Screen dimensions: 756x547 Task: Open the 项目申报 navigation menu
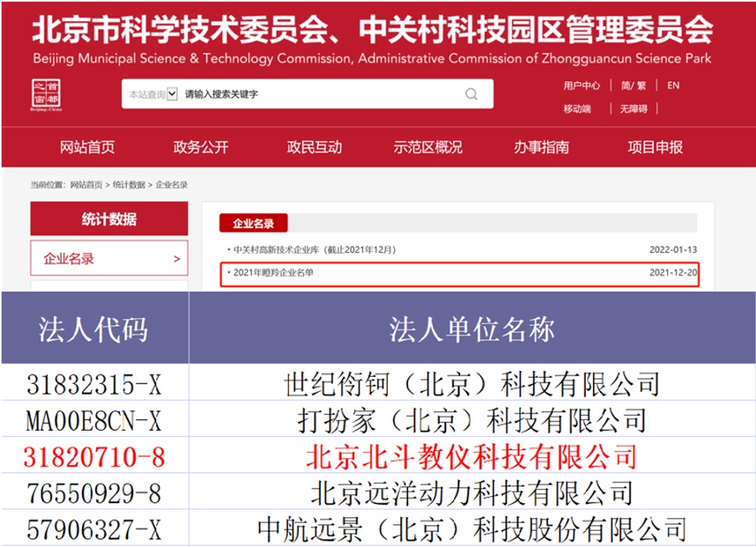coord(655,147)
